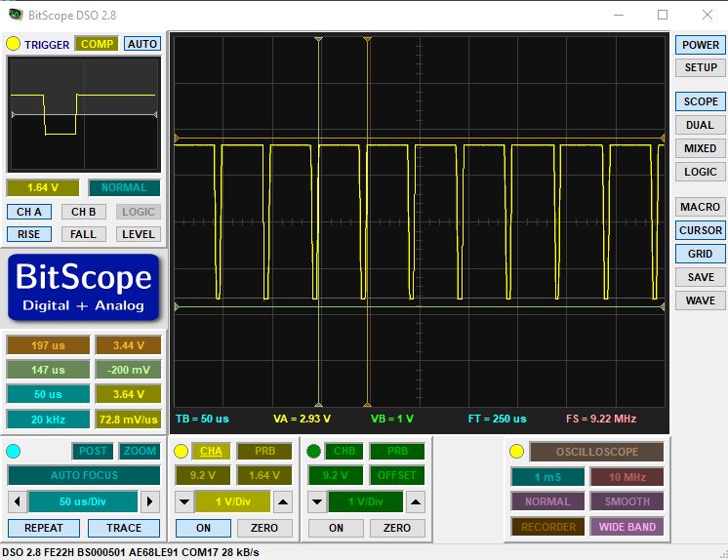Screen dimensions: 728x560
Task: Click the grayed LOGIC trigger source
Action: click(x=139, y=212)
